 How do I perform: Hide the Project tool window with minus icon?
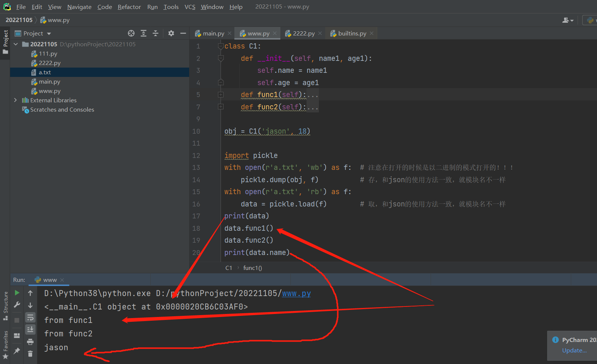coord(183,33)
